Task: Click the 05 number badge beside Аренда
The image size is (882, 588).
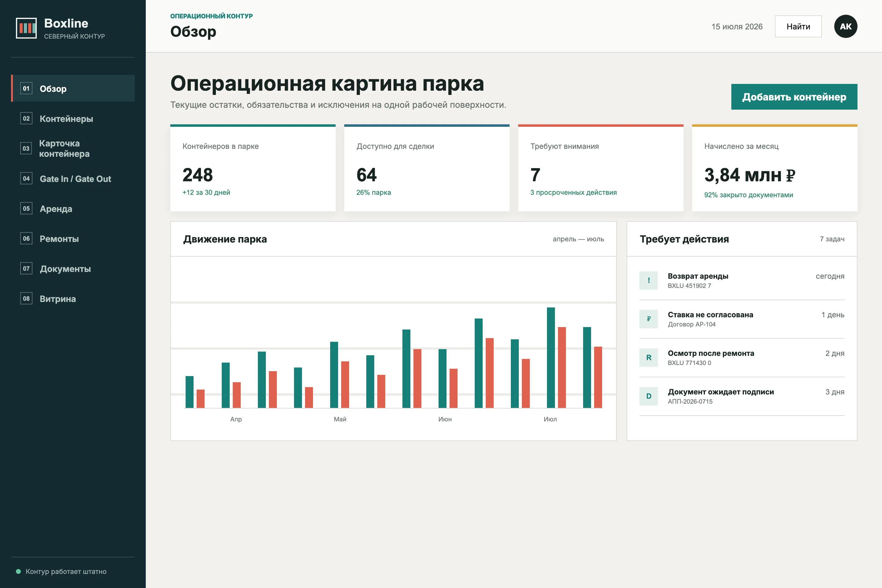Action: point(26,209)
